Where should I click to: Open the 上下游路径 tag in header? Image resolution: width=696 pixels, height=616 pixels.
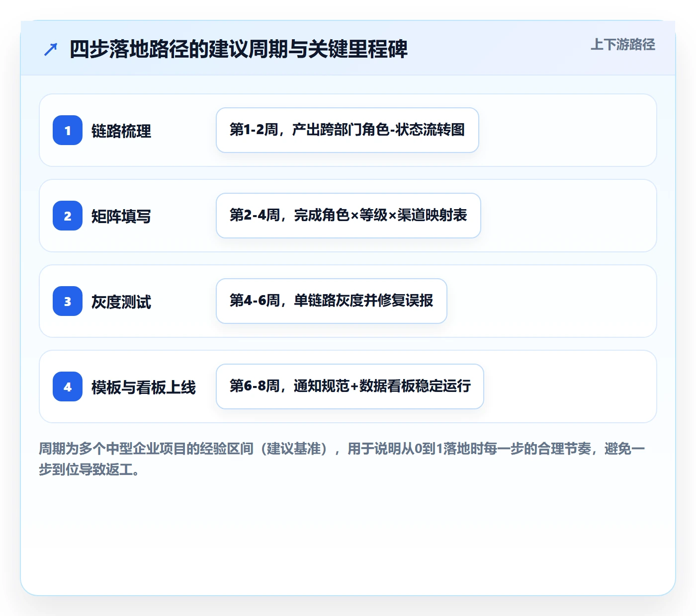(623, 45)
